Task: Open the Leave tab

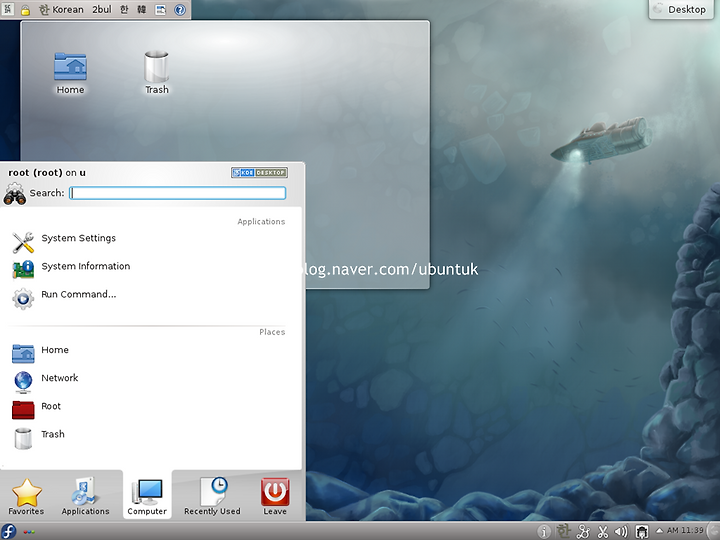Action: 275,496
